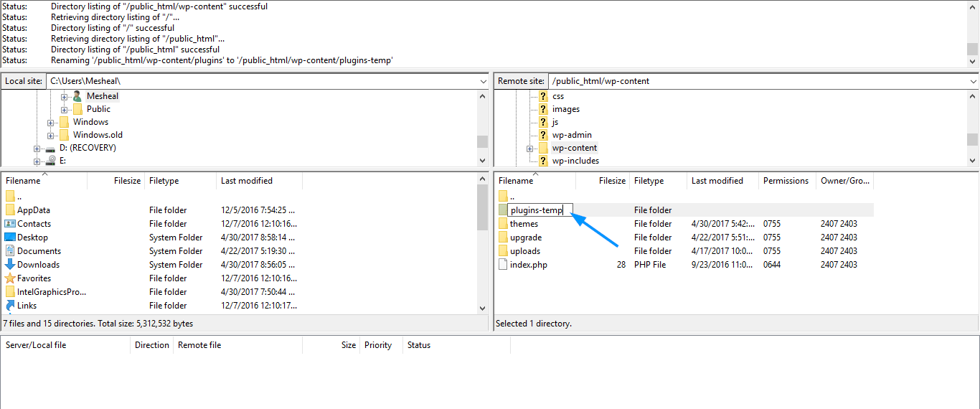980x409 pixels.
Task: Select the themes folder in remote list
Action: (x=524, y=224)
